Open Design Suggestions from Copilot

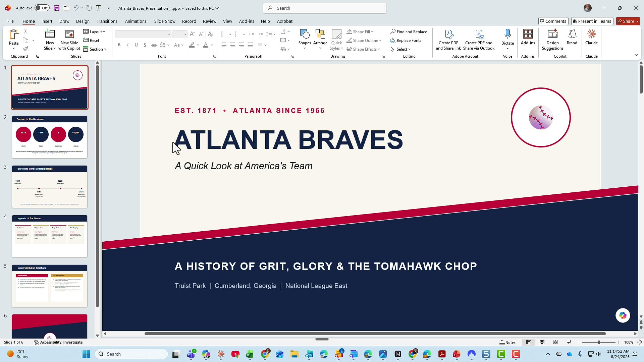click(552, 40)
